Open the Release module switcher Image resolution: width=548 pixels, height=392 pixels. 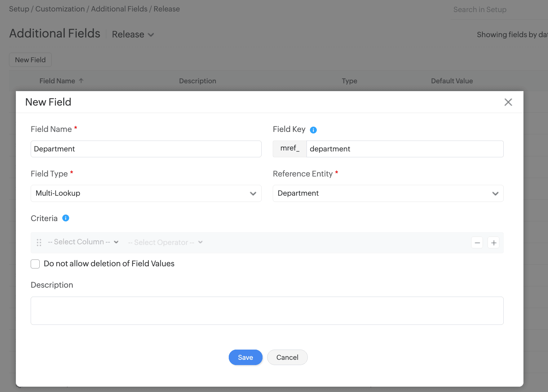[133, 34]
